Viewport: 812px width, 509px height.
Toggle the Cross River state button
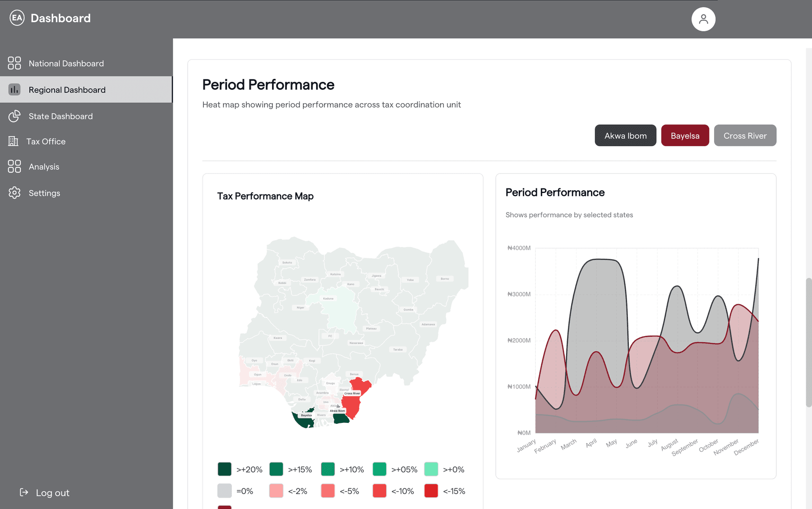click(x=745, y=135)
